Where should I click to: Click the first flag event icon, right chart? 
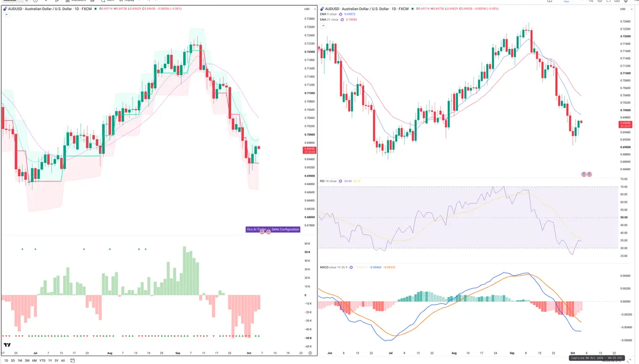click(584, 174)
